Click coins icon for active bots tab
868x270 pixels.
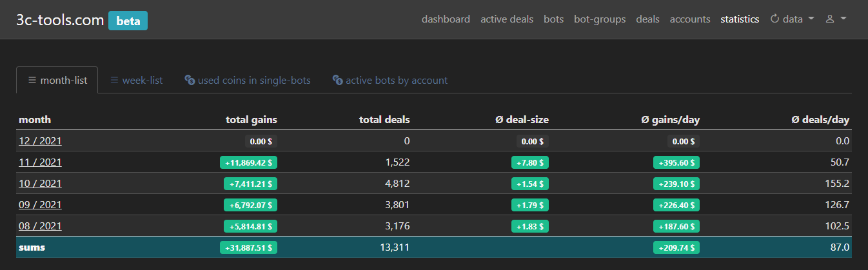coord(337,81)
